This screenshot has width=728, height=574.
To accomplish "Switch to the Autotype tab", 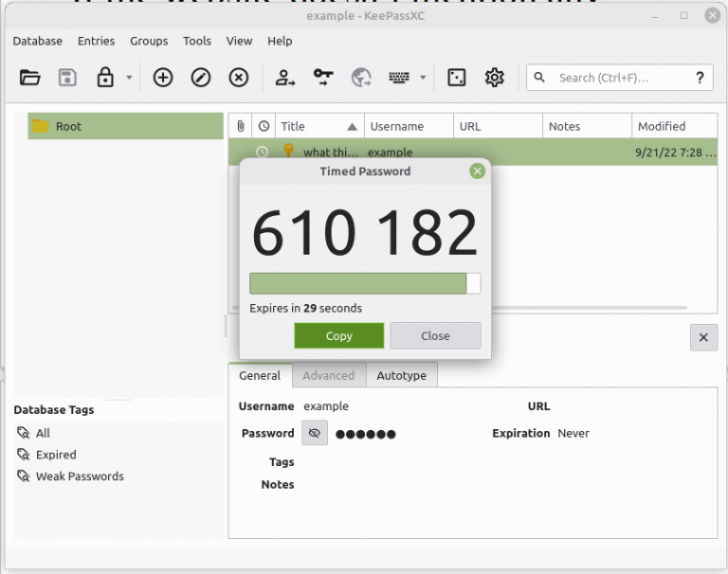I will click(x=401, y=375).
